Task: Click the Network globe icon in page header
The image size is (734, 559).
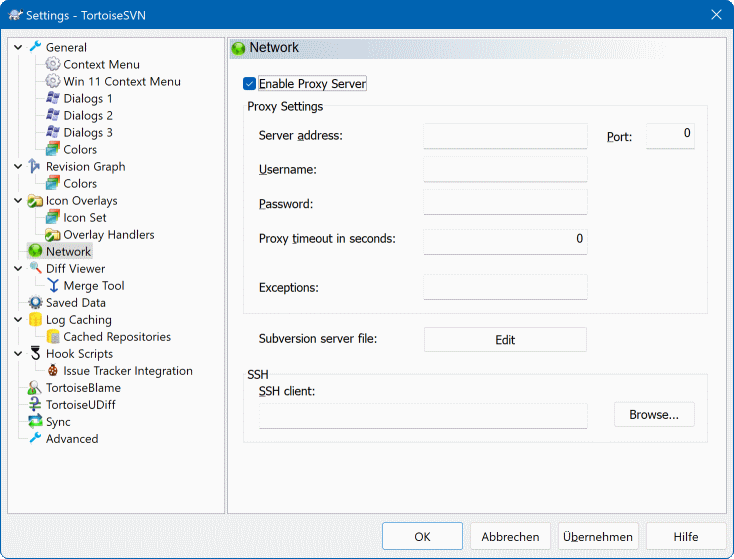Action: point(238,48)
